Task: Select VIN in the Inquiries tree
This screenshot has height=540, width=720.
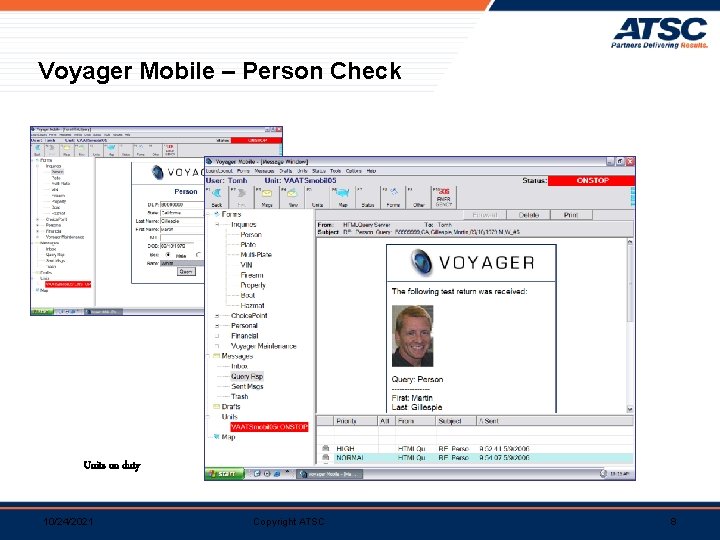Action: tap(246, 265)
